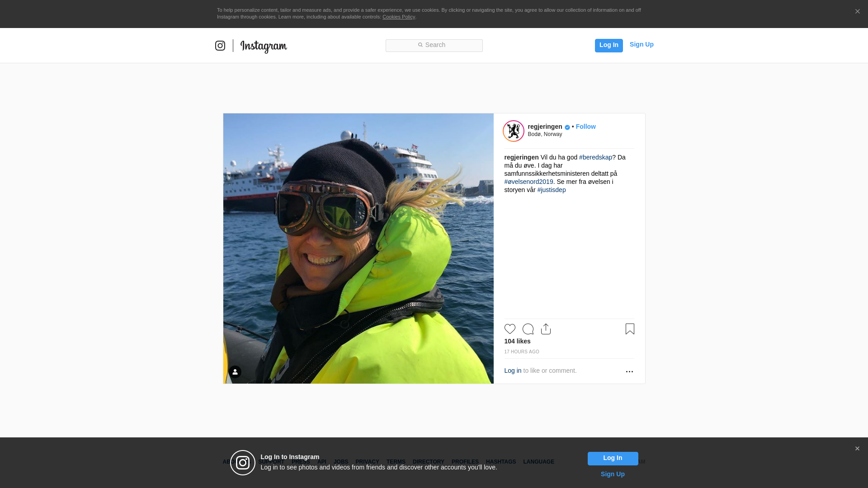The image size is (868, 488).
Task: Click Sign Up in bottom banner
Action: [613, 474]
